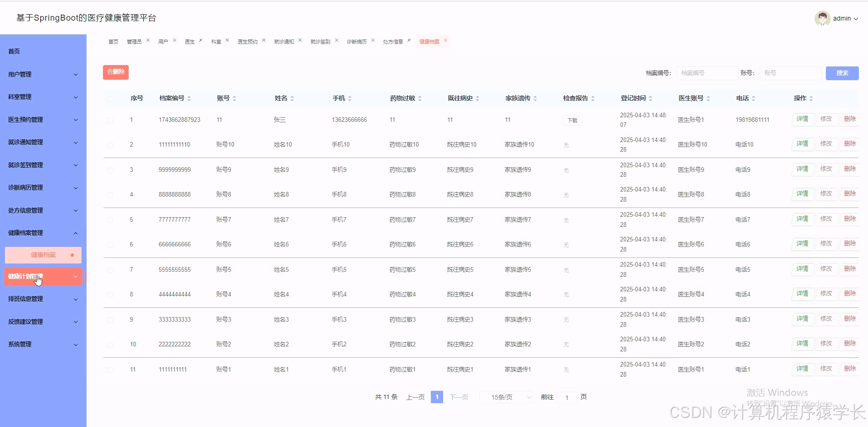Open the 15条/页 page size dropdown

pyautogui.click(x=505, y=397)
